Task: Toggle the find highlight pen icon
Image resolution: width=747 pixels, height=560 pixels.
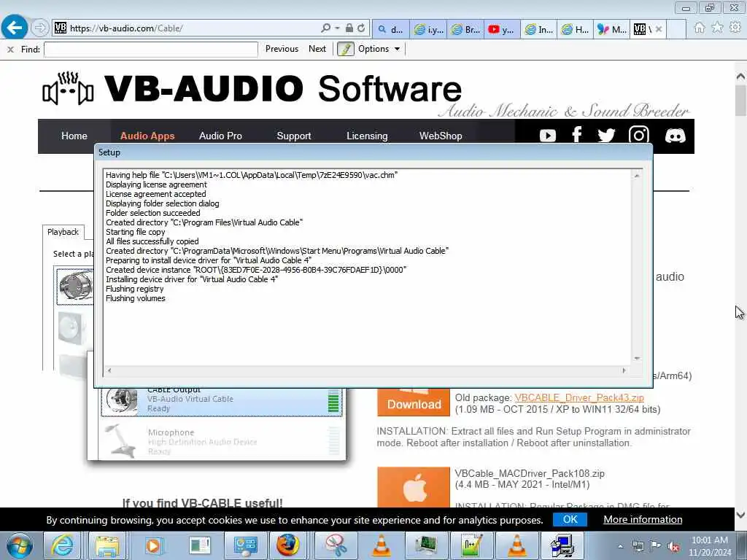Action: point(345,49)
